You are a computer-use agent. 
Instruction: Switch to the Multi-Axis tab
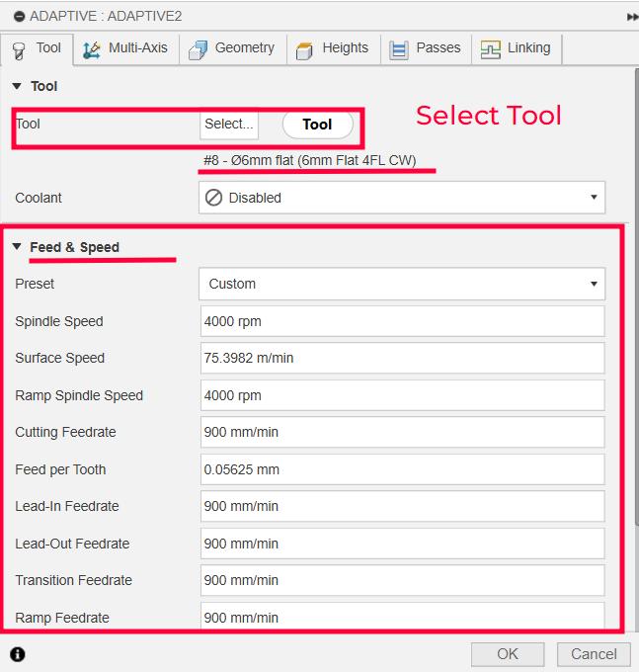pos(125,49)
